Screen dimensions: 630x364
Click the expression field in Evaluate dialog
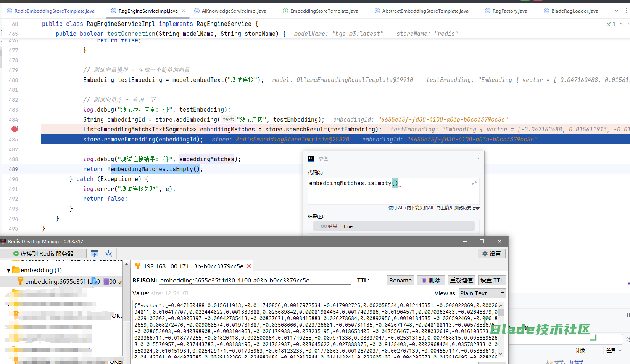(393, 191)
